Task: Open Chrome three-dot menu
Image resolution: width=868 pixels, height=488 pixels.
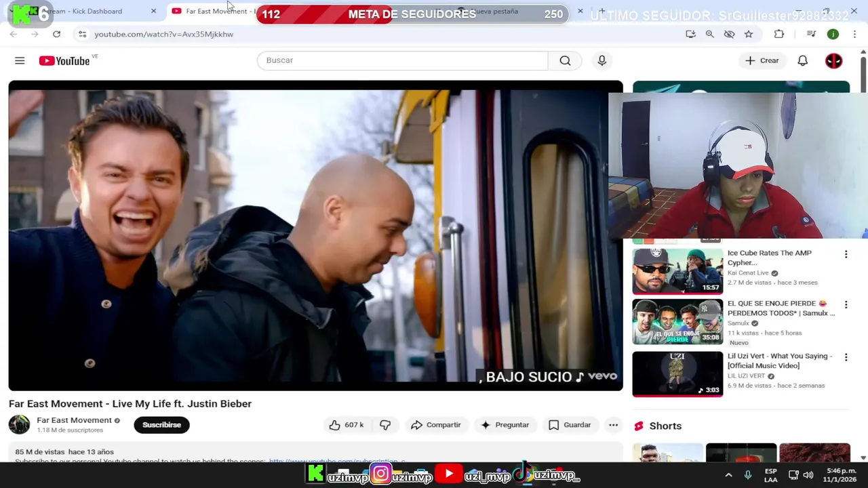Action: point(854,34)
